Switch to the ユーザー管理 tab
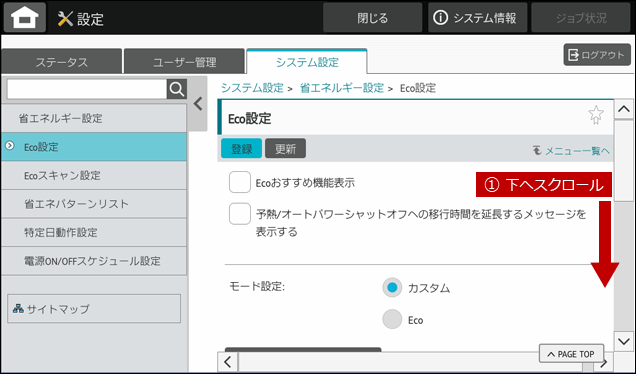 pos(184,62)
